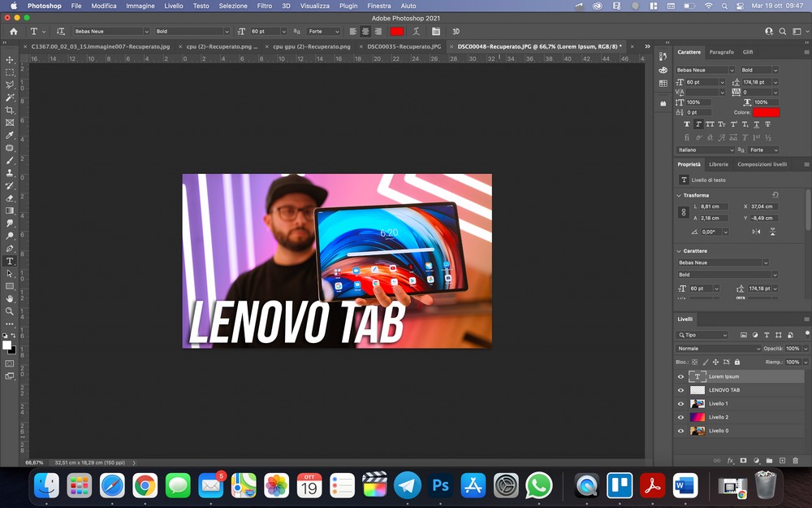Collapse the Carattere section in Proprietà

pos(679,251)
